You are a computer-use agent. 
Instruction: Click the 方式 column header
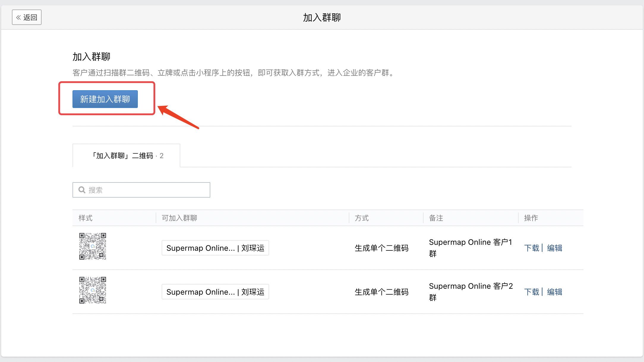tap(362, 218)
